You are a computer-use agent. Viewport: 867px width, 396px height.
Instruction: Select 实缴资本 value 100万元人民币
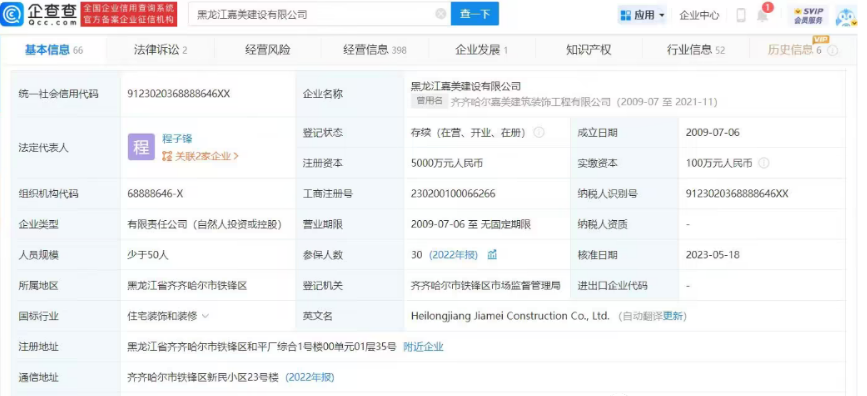tap(719, 163)
